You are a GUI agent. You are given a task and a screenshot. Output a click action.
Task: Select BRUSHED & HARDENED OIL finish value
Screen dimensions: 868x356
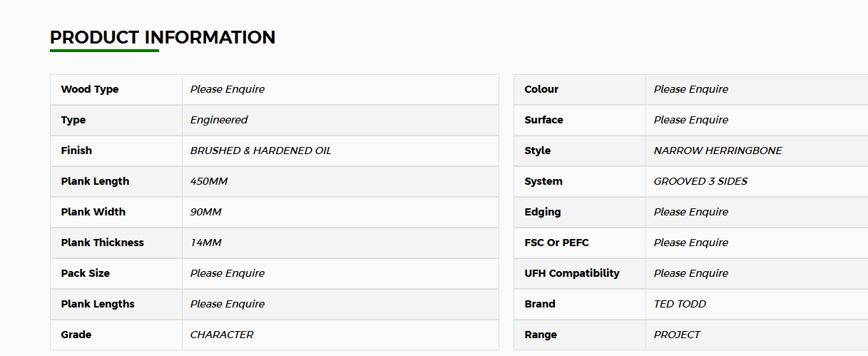[261, 151]
